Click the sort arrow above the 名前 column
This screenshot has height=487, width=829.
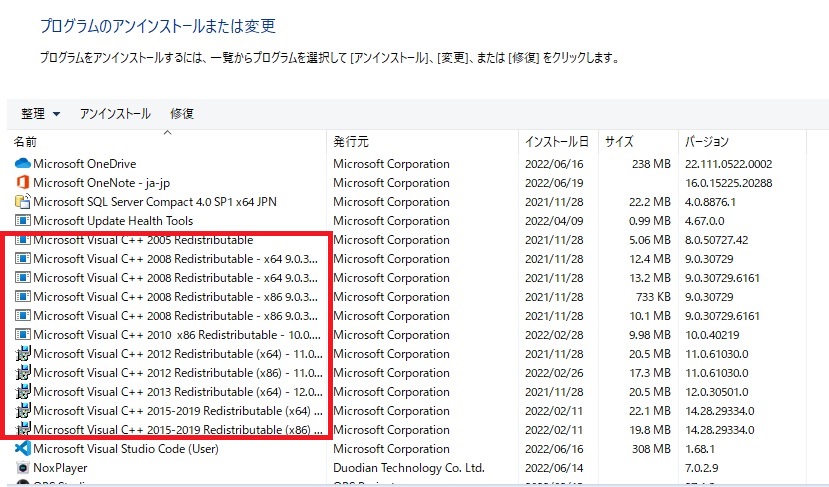(x=168, y=133)
